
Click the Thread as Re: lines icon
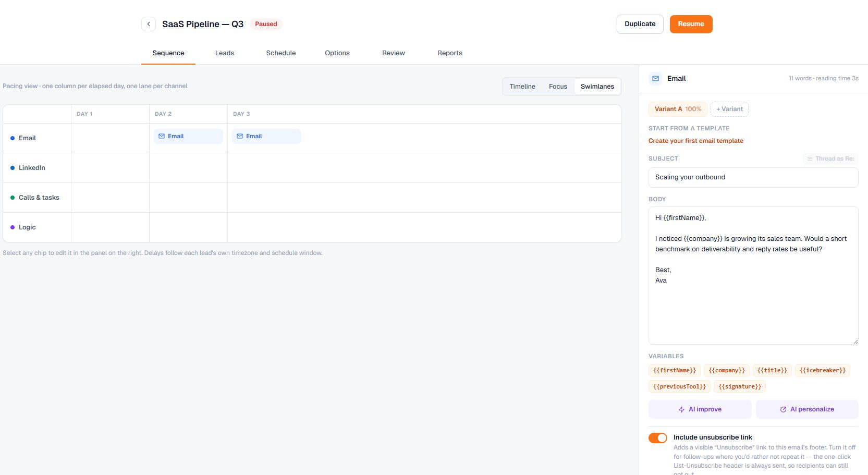click(x=810, y=159)
